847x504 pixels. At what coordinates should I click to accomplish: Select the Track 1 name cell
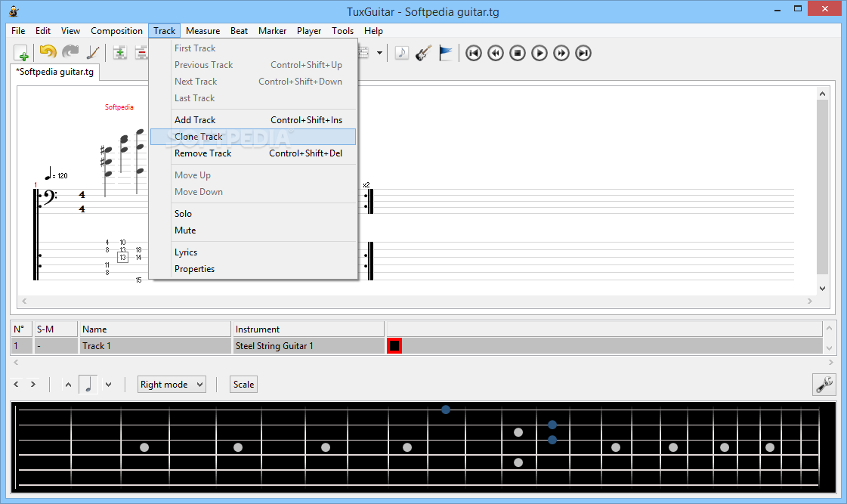coord(154,346)
